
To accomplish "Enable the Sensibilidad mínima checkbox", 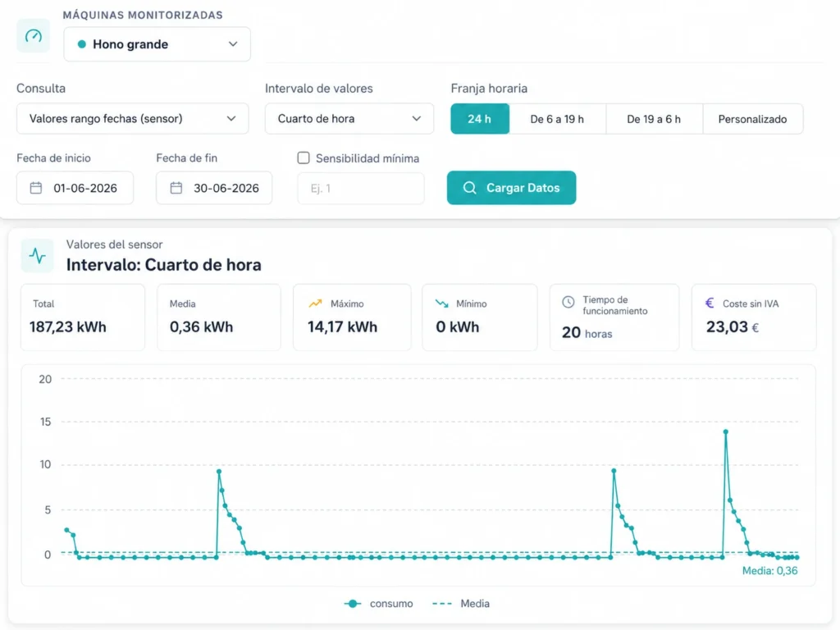I will point(304,158).
